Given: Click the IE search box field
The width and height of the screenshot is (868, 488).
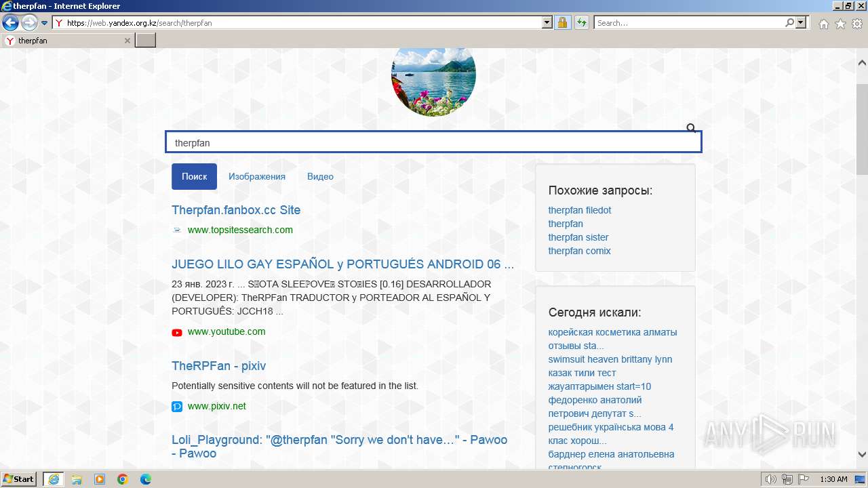Looking at the screenshot, I should pyautogui.click(x=689, y=23).
